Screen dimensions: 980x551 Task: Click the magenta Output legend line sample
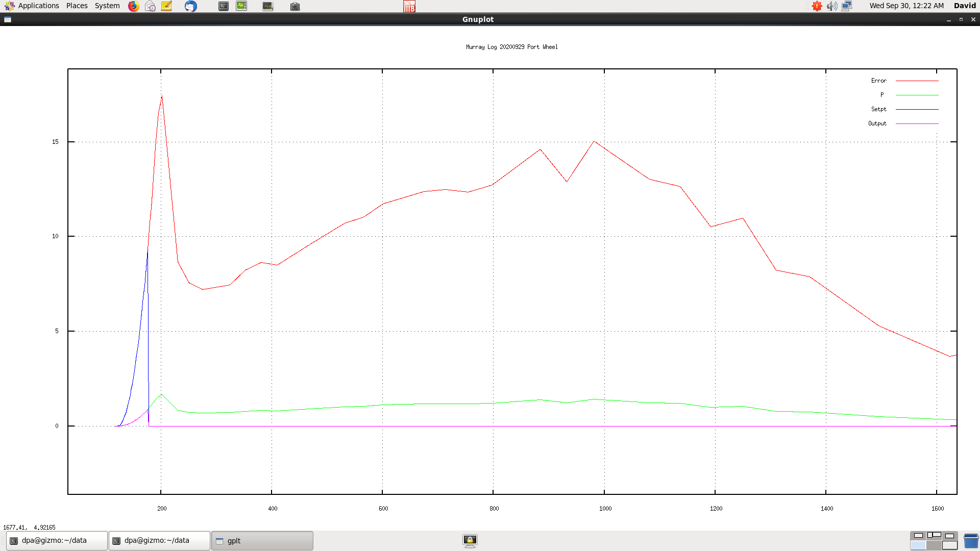click(917, 123)
